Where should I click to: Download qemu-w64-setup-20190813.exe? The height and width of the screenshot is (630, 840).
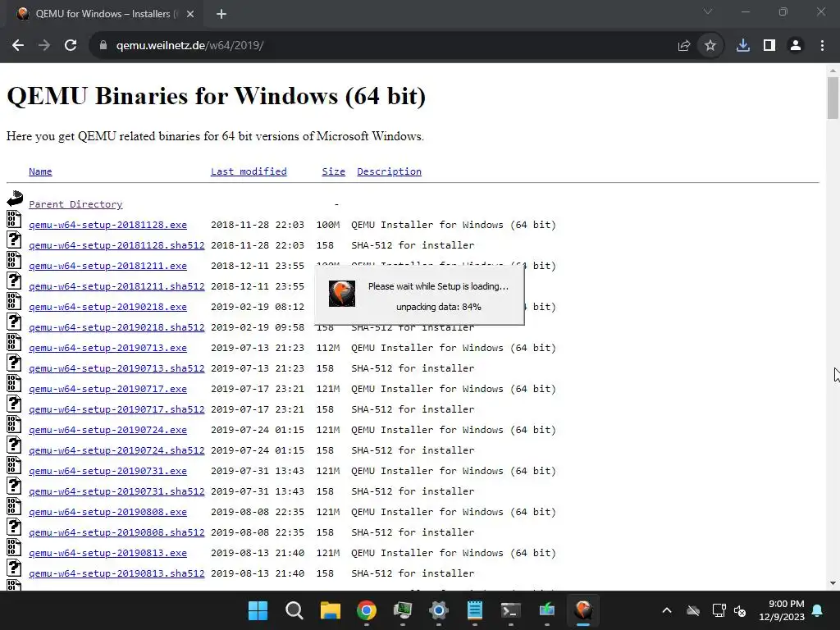(x=107, y=553)
